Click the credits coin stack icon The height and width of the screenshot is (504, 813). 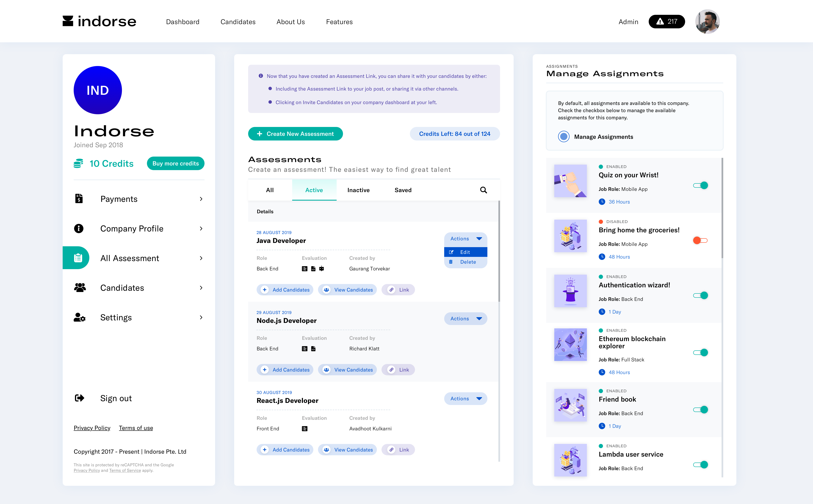(78, 163)
